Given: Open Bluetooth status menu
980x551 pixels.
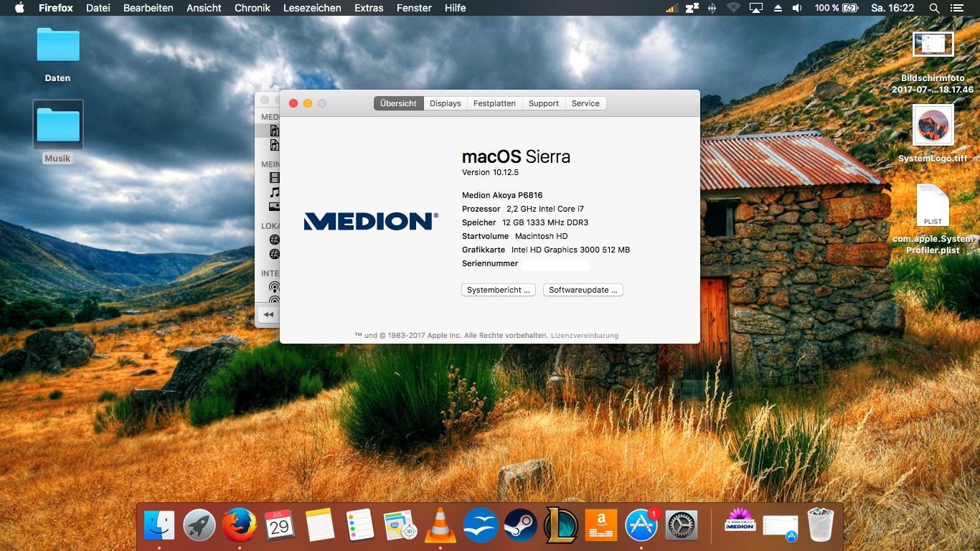Looking at the screenshot, I should tap(712, 8).
